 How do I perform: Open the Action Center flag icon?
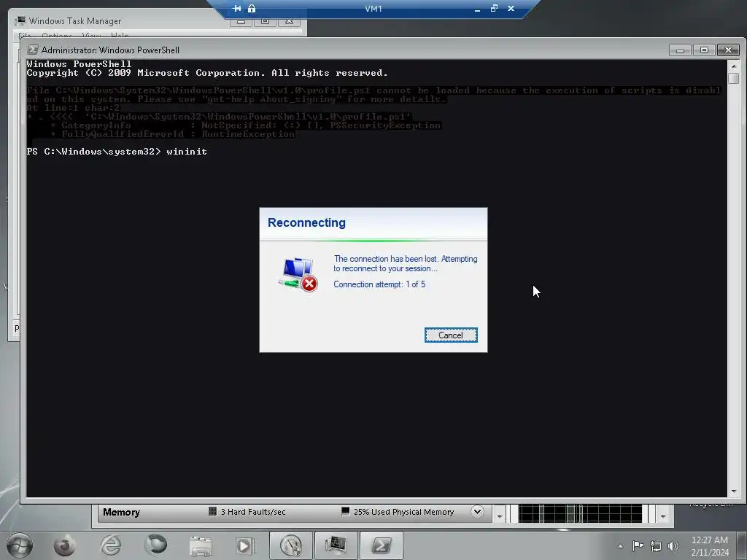click(x=638, y=545)
